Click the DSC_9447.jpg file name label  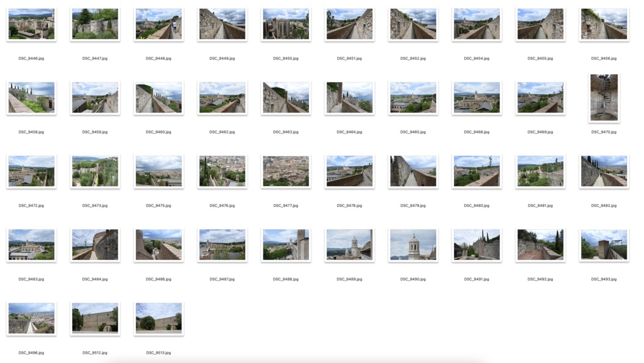(95, 59)
